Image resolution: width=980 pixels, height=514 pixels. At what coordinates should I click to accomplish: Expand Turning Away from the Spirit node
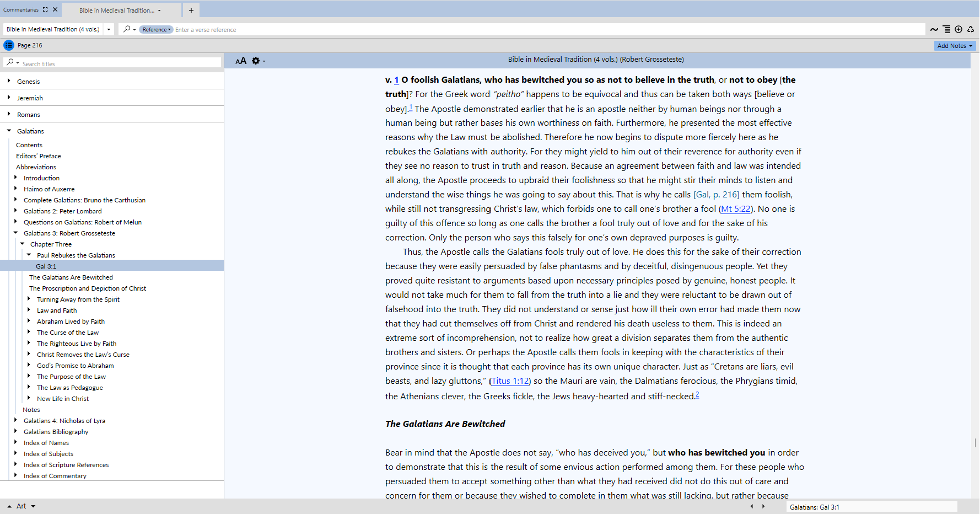point(29,299)
